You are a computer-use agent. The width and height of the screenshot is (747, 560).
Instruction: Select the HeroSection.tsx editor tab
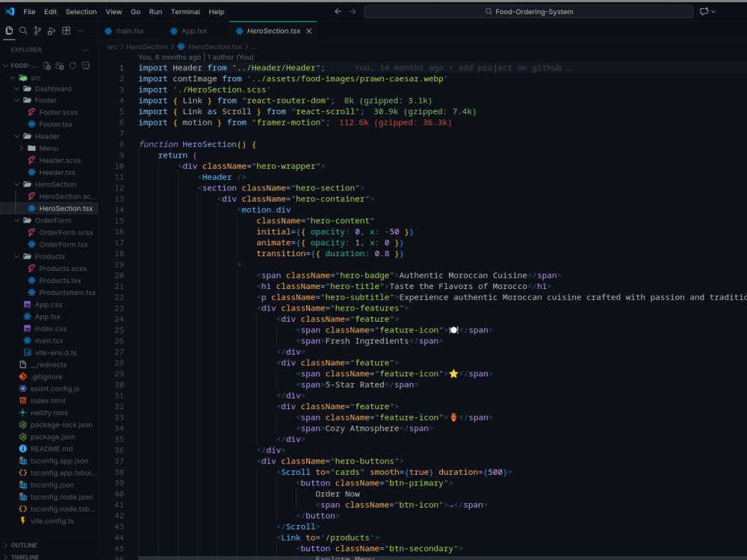click(x=273, y=31)
